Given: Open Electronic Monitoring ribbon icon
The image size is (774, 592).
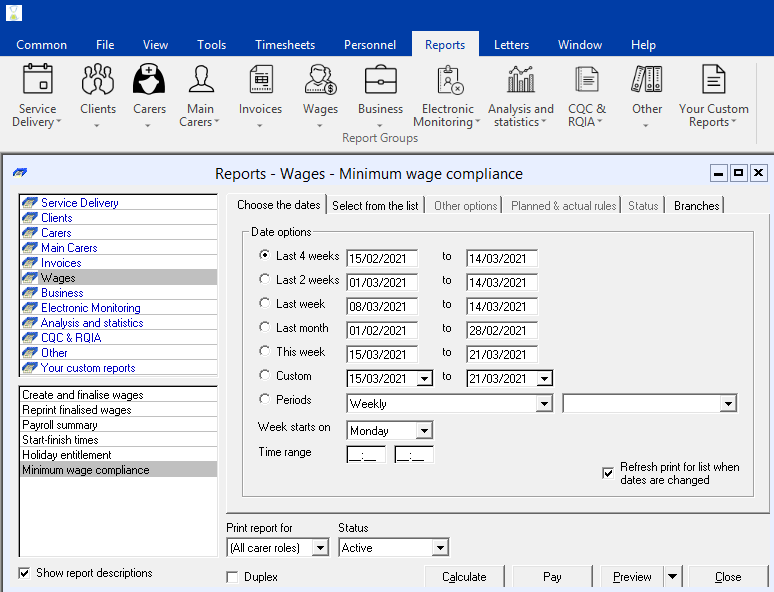Looking at the screenshot, I should click(x=448, y=80).
